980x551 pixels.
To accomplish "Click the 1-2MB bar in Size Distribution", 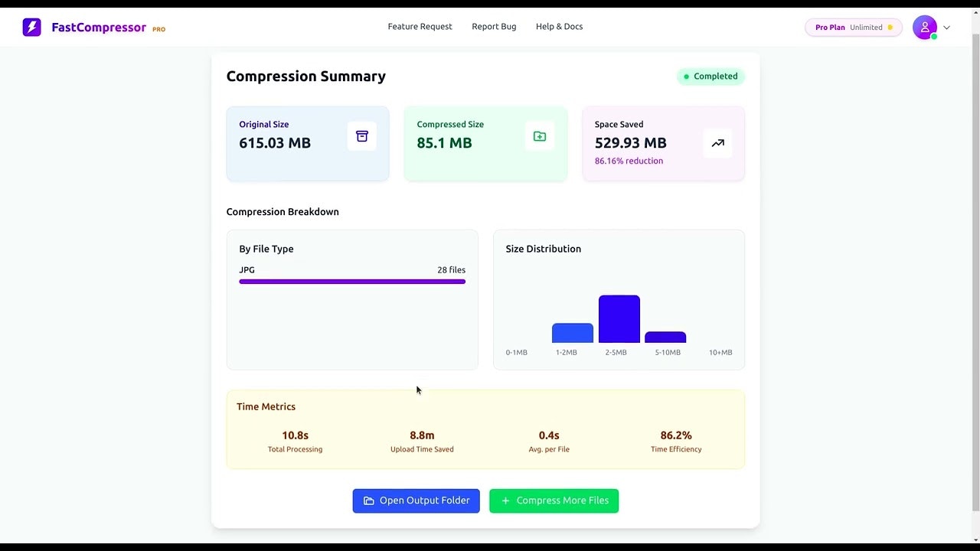I will point(572,332).
